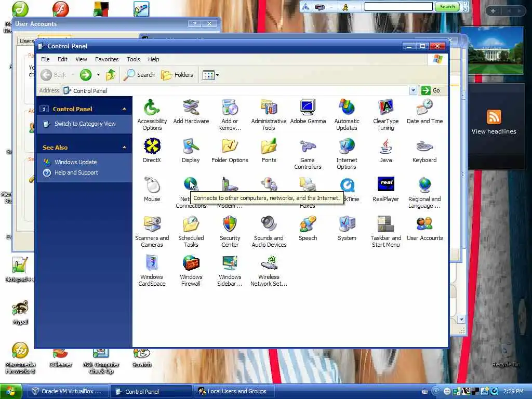The image size is (532, 399).
Task: Open the Edit menu
Action: (x=62, y=59)
